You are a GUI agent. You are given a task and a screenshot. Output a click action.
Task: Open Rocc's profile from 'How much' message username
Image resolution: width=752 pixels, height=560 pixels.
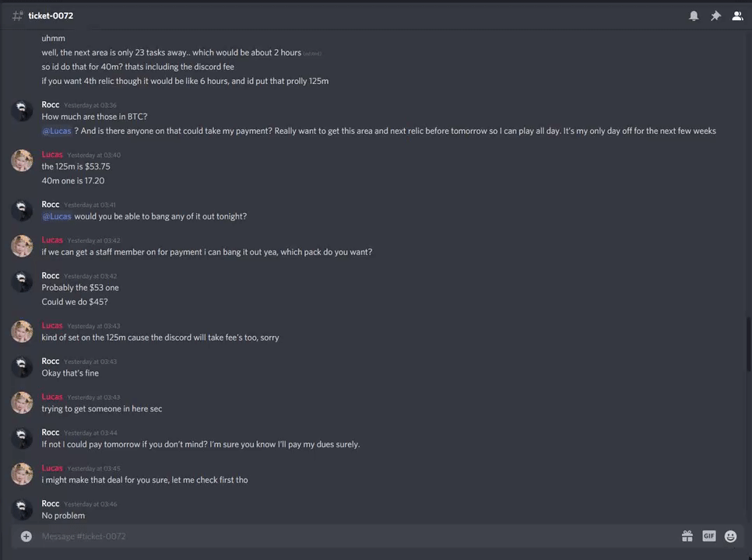(51, 105)
